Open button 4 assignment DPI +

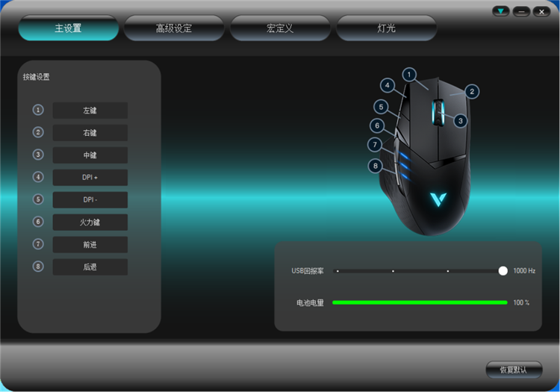coord(90,178)
